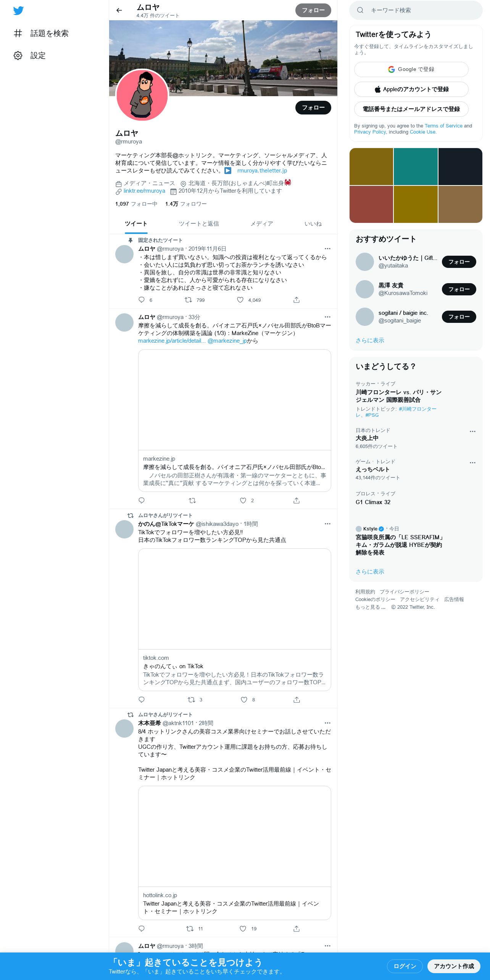Open the いいね tab
The width and height of the screenshot is (490, 980).
pos(313,224)
